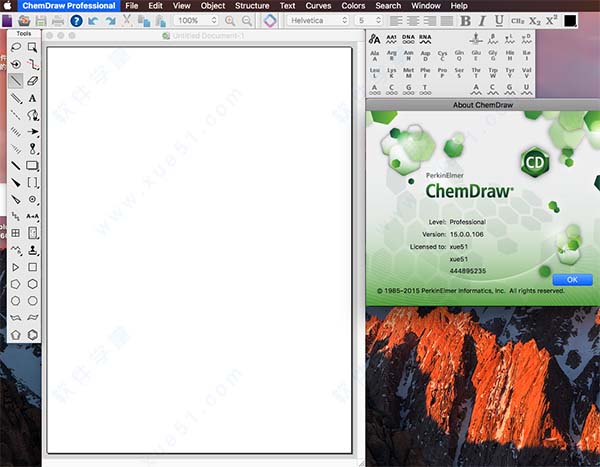Select the Multiple Bonds tool
This screenshot has height=467, width=600.
point(16,98)
